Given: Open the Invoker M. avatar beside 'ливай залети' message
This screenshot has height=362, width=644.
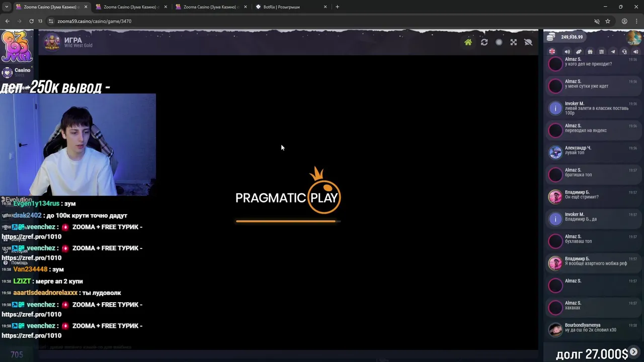Looking at the screenshot, I should pyautogui.click(x=555, y=108).
